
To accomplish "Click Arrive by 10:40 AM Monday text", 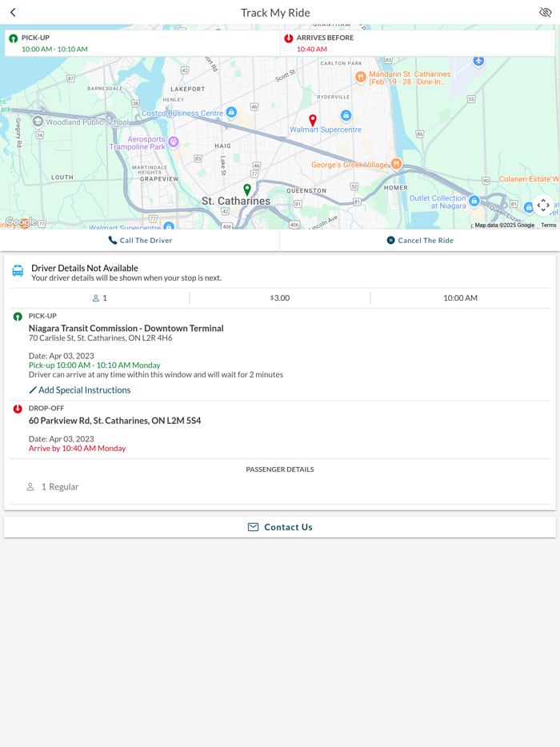I will coord(78,449).
